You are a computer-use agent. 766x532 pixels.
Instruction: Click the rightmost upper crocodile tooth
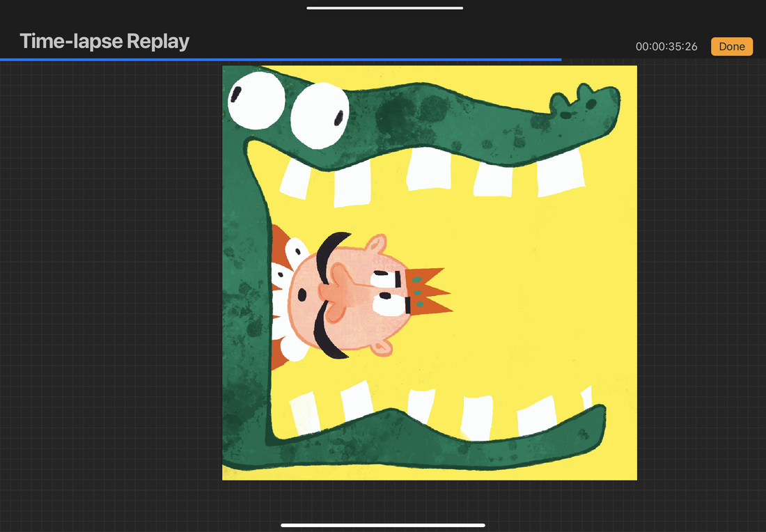pos(559,172)
